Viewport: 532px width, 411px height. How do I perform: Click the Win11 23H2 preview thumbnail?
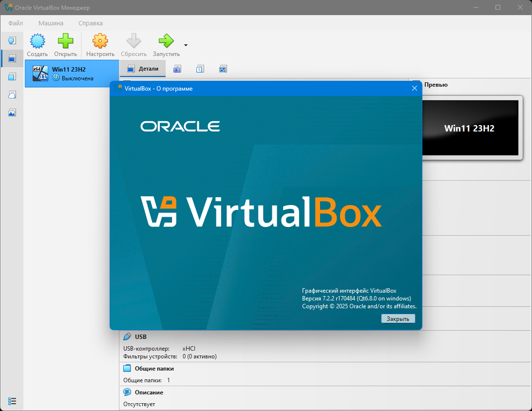[x=470, y=128]
